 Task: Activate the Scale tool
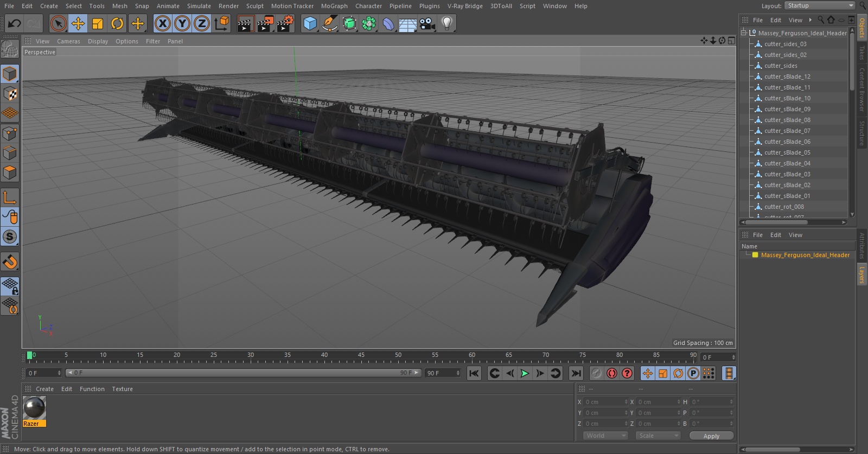pos(98,23)
